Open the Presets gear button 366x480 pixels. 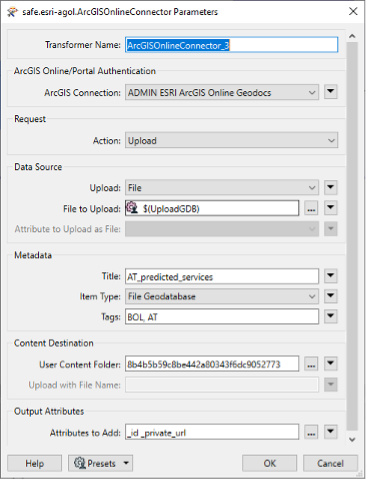(x=100, y=463)
